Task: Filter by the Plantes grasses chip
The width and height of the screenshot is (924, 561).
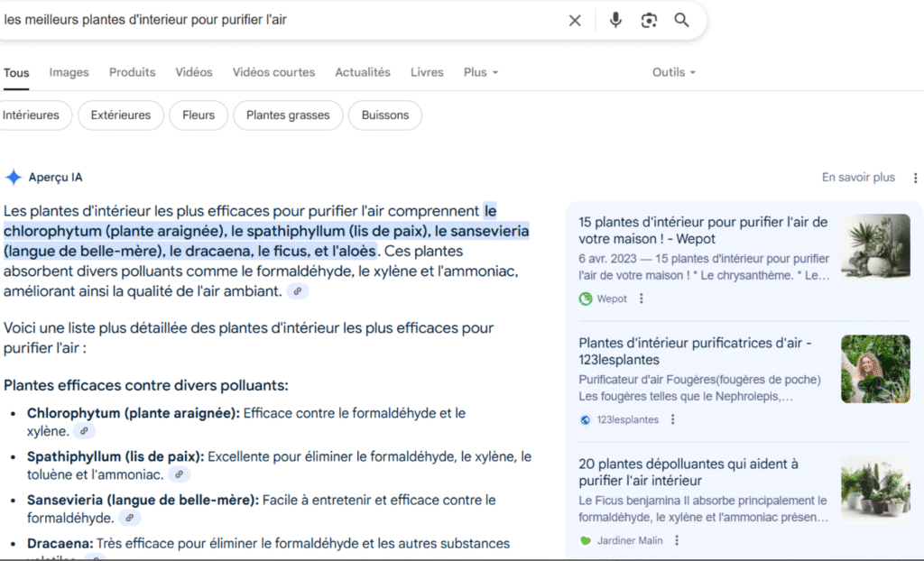Action: pyautogui.click(x=288, y=115)
